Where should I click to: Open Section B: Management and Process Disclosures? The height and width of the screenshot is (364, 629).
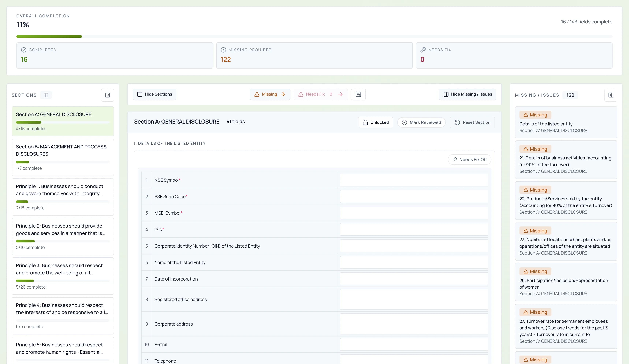[x=63, y=157]
